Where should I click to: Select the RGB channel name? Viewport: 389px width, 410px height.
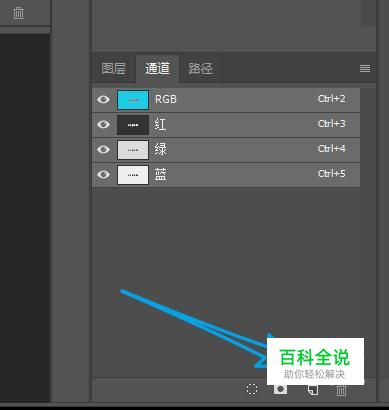[x=166, y=99]
